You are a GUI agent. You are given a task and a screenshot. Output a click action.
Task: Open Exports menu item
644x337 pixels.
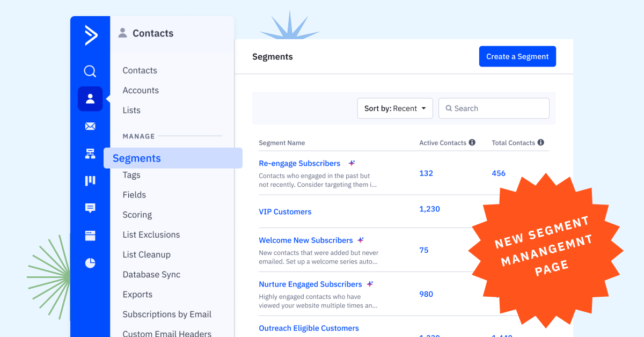pyautogui.click(x=137, y=294)
